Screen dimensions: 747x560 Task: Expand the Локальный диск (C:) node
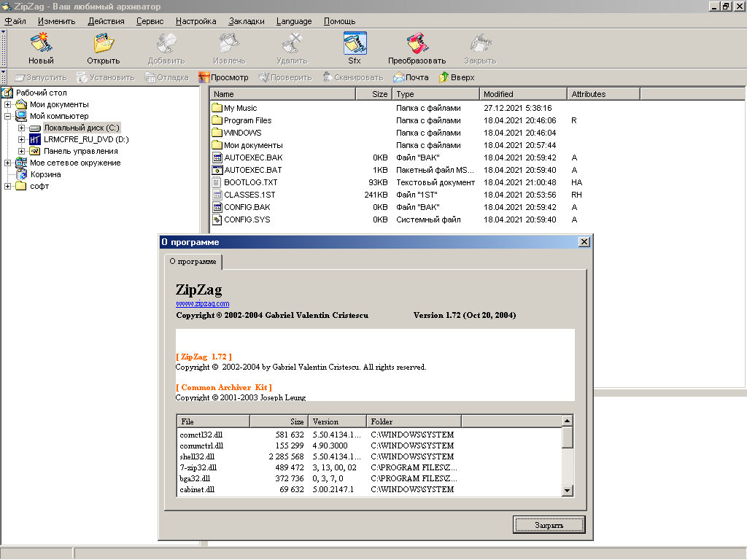coord(22,128)
